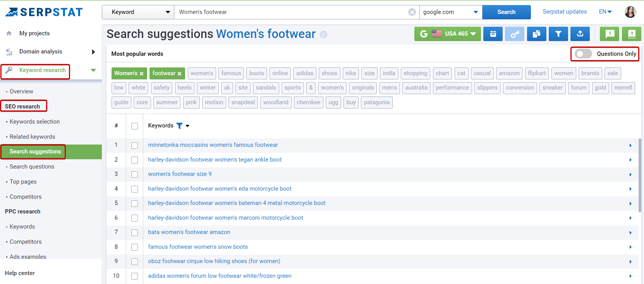Open the Keyword search type dropdown

[x=138, y=12]
